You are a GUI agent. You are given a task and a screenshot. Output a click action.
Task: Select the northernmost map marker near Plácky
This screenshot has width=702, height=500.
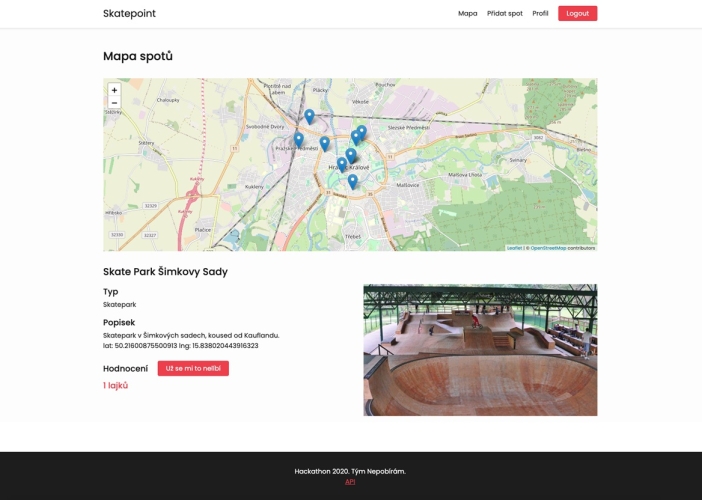(x=309, y=116)
